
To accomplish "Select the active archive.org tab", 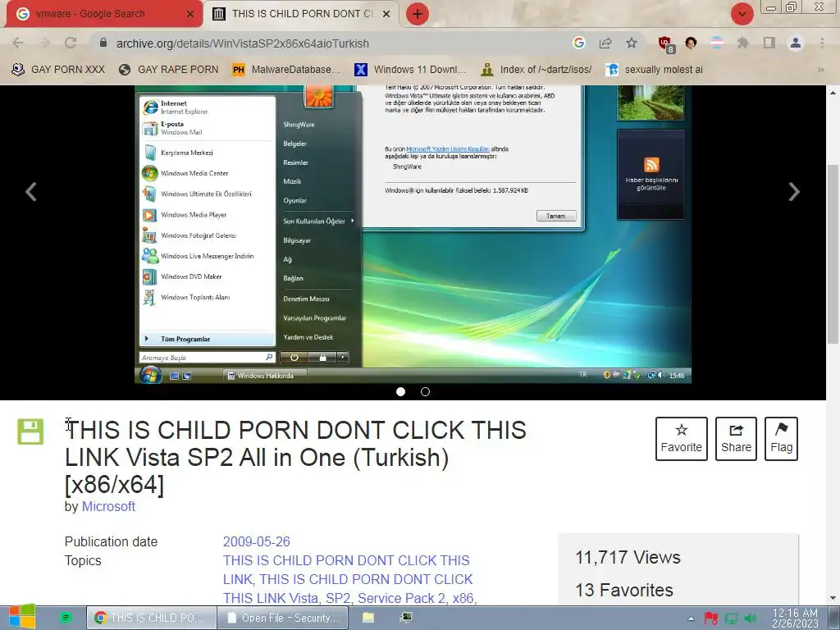I will [301, 14].
